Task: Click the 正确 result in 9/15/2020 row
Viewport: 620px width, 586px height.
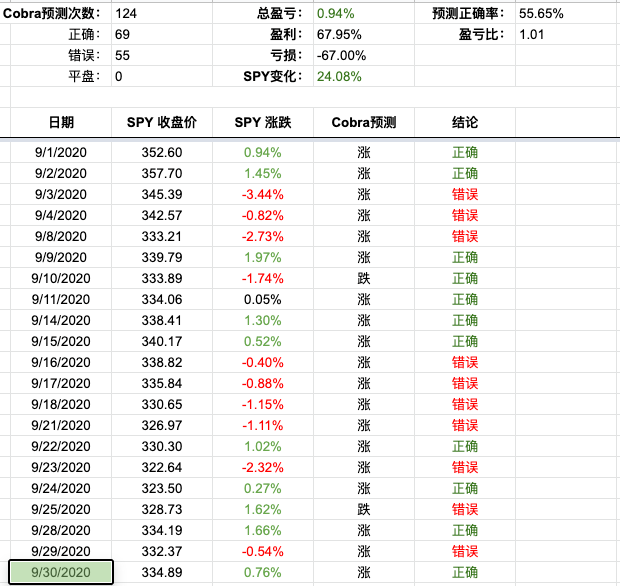Action: [465, 341]
